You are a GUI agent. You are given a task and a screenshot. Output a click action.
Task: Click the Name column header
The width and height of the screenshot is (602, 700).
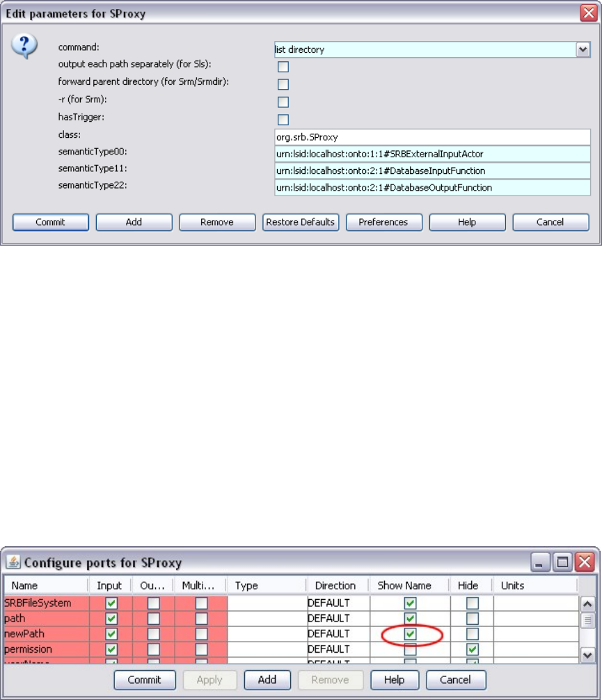coord(46,585)
